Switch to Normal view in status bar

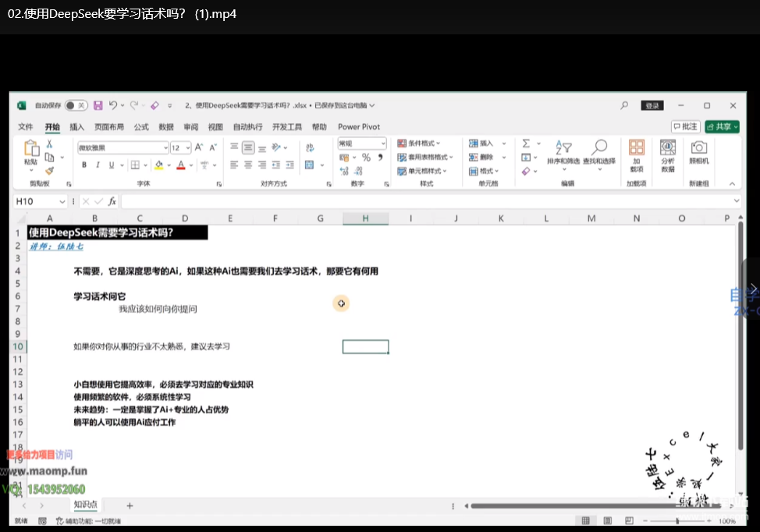[585, 521]
